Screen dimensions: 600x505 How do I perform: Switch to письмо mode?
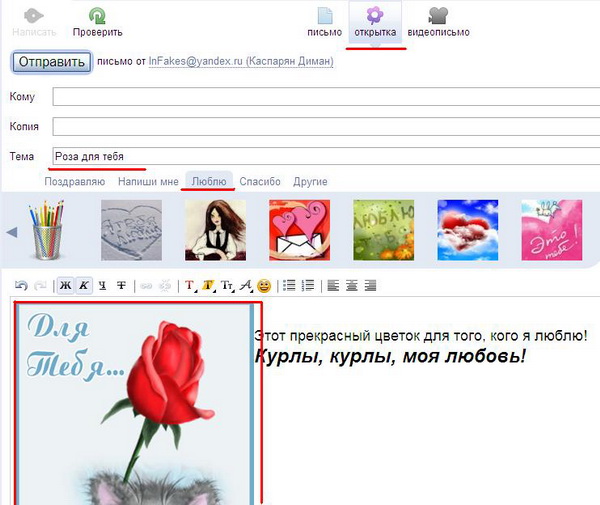click(324, 22)
